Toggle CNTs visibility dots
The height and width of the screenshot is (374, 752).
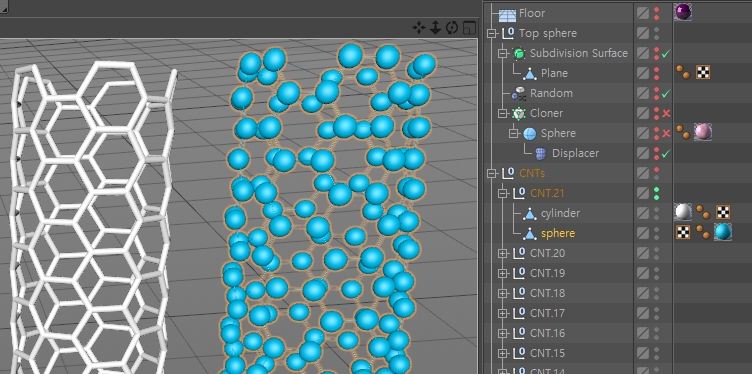657,174
